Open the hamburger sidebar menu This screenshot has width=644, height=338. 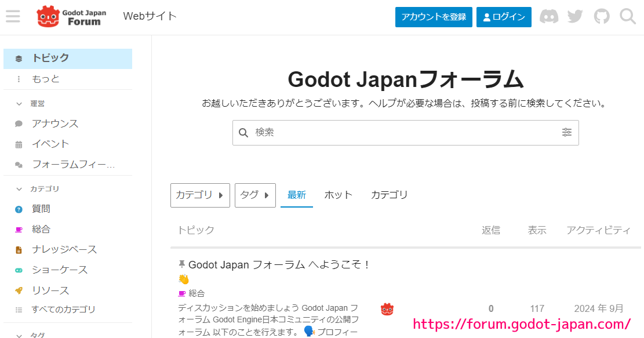click(x=13, y=16)
